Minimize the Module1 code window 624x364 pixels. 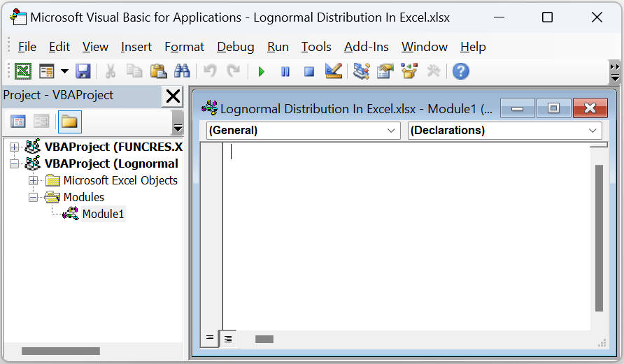tap(518, 108)
